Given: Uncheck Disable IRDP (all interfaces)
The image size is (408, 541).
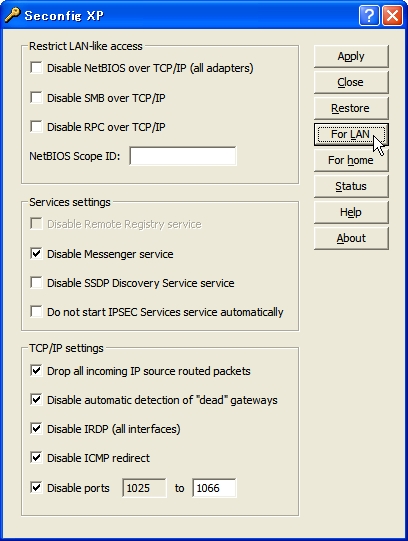Looking at the screenshot, I should pos(36,429).
